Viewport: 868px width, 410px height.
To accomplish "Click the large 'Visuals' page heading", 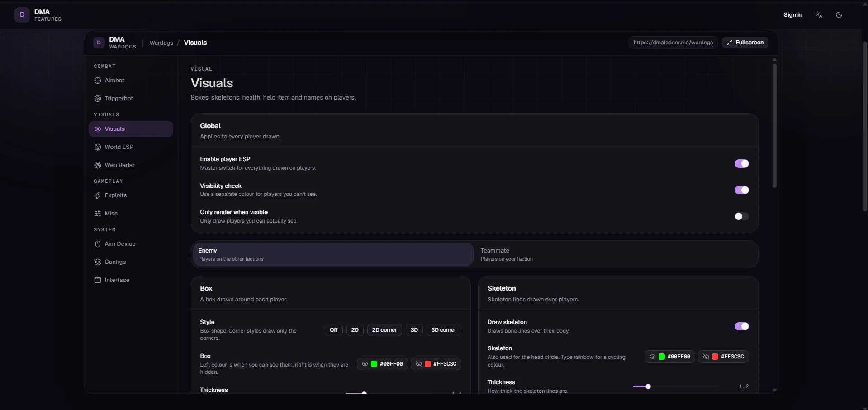I will [212, 83].
